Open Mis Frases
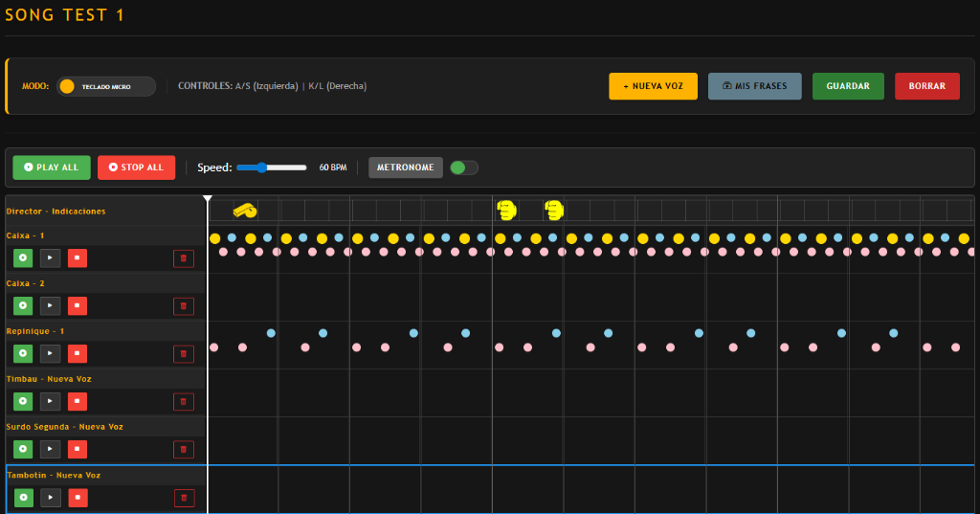Screen dimensions: 980x514 tap(754, 86)
